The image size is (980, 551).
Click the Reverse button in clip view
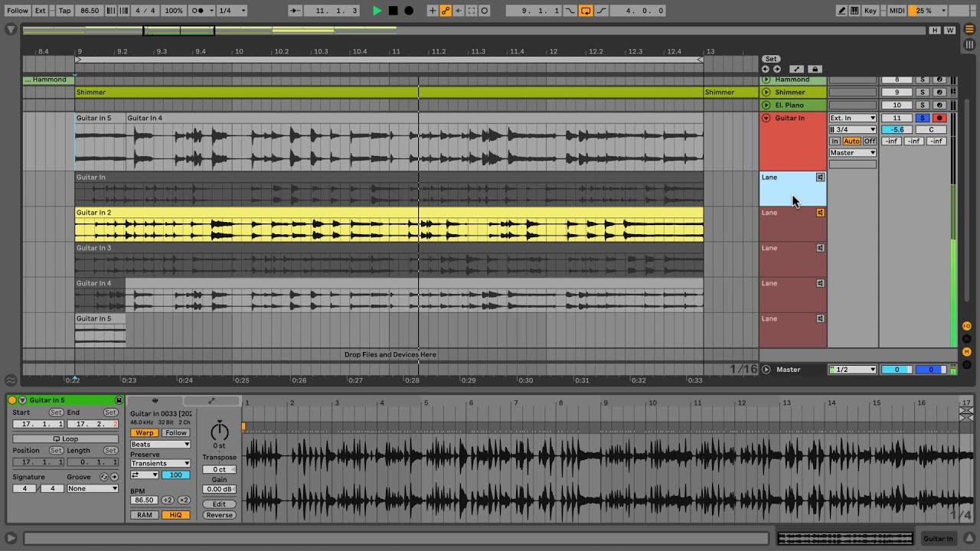(219, 515)
